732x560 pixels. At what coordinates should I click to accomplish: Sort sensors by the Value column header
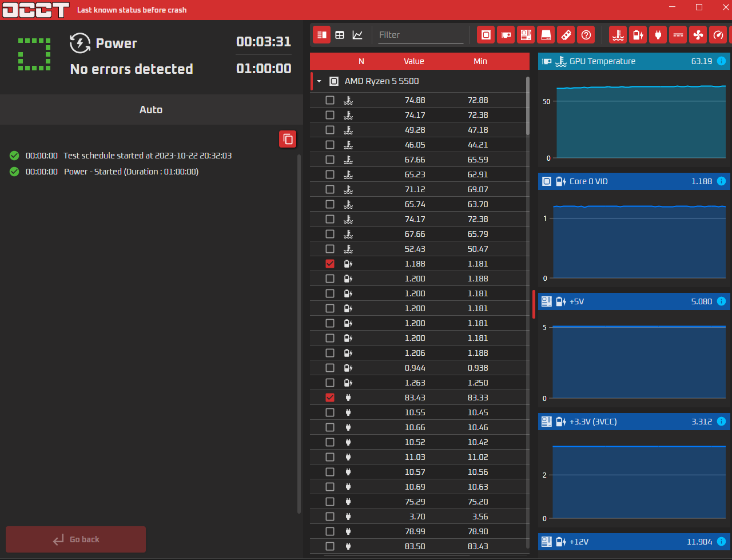414,61
